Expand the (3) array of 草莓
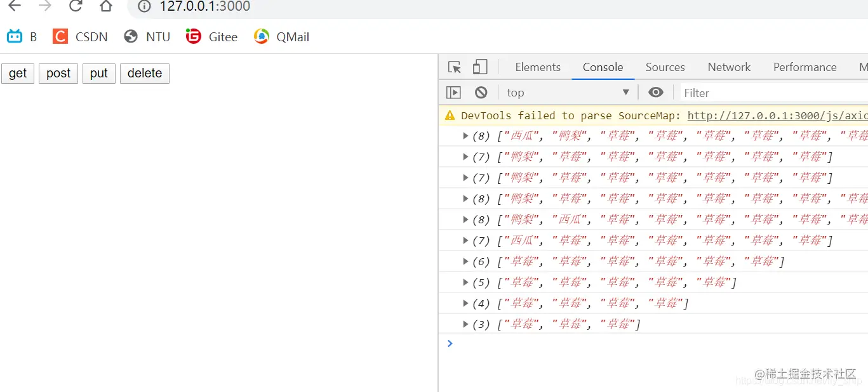The height and width of the screenshot is (392, 868). point(465,324)
